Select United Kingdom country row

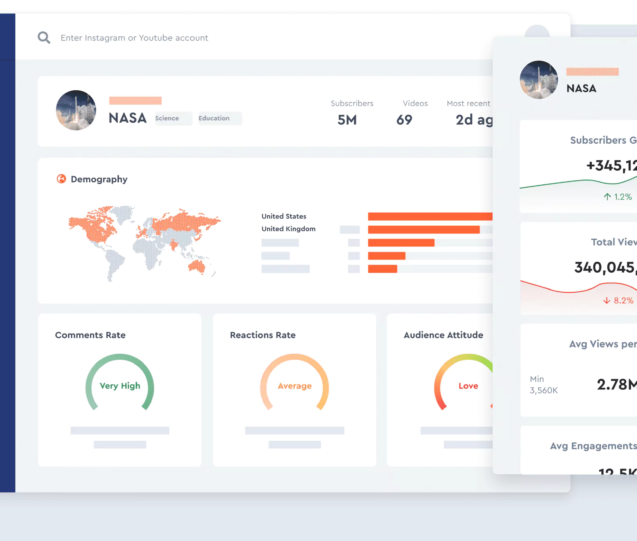point(288,229)
